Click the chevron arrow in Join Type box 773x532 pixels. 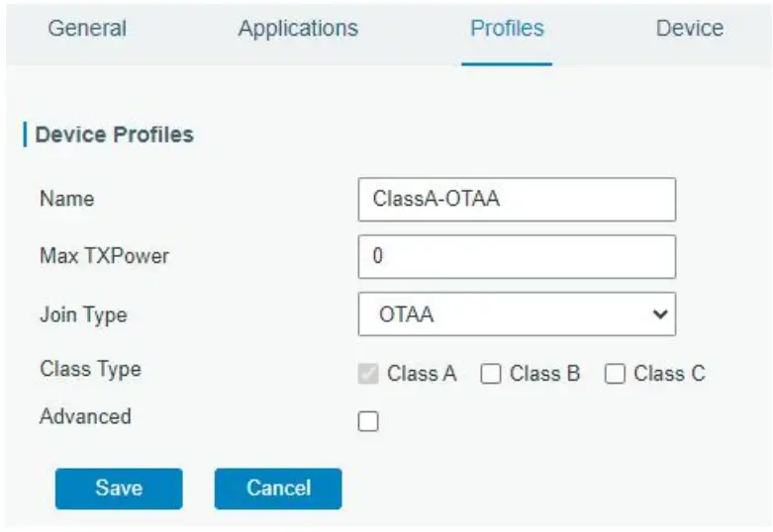(660, 314)
